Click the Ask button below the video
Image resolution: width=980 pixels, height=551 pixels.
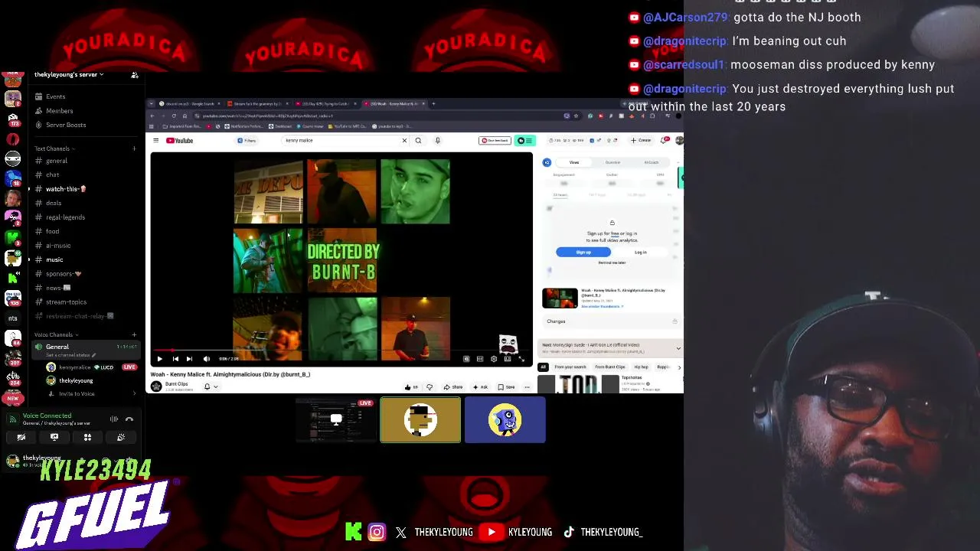[x=480, y=387]
